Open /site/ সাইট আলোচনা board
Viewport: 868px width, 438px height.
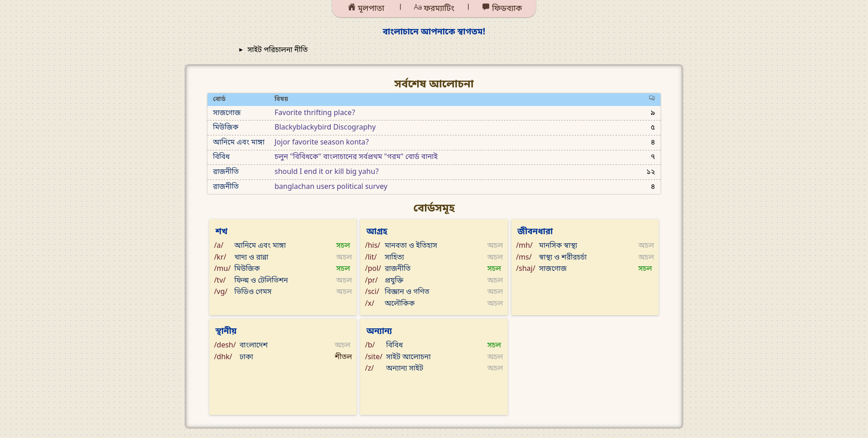pos(408,356)
